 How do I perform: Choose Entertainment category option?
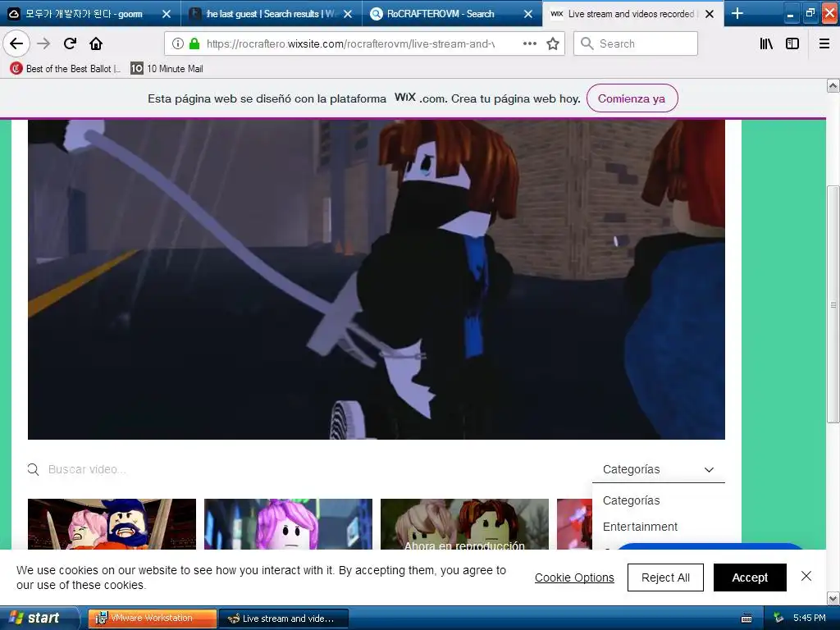pos(659,527)
